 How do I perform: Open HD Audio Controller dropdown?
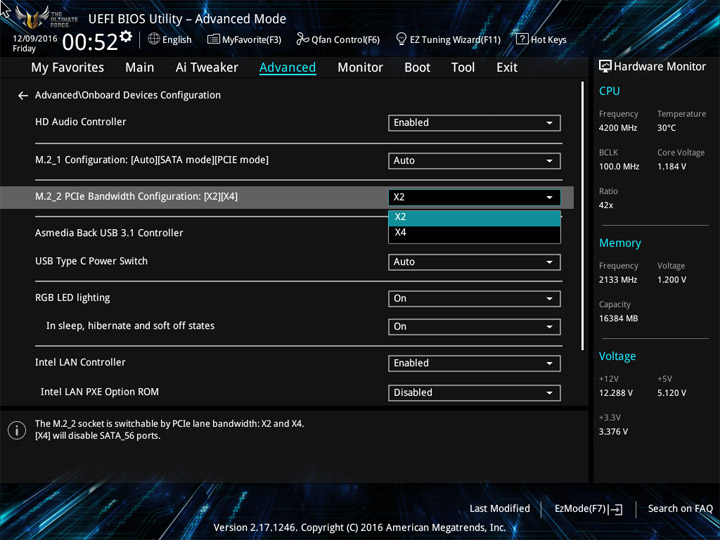474,123
